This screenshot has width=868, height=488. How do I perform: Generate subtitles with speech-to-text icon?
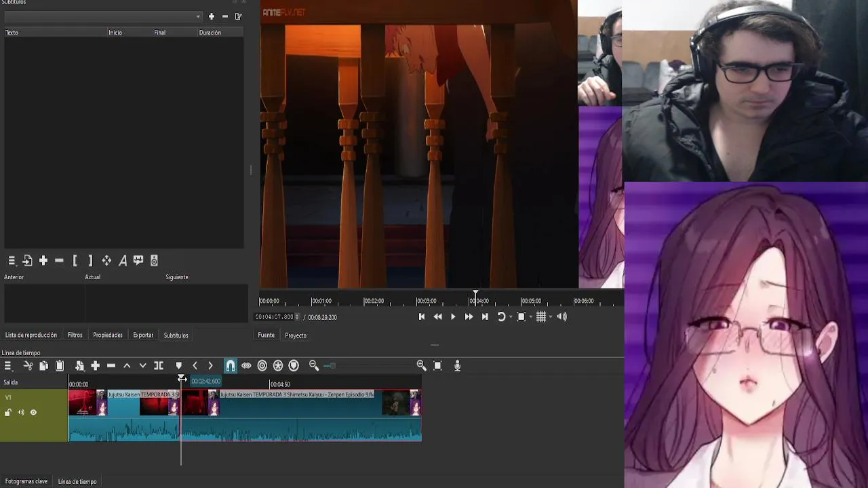[x=138, y=260]
